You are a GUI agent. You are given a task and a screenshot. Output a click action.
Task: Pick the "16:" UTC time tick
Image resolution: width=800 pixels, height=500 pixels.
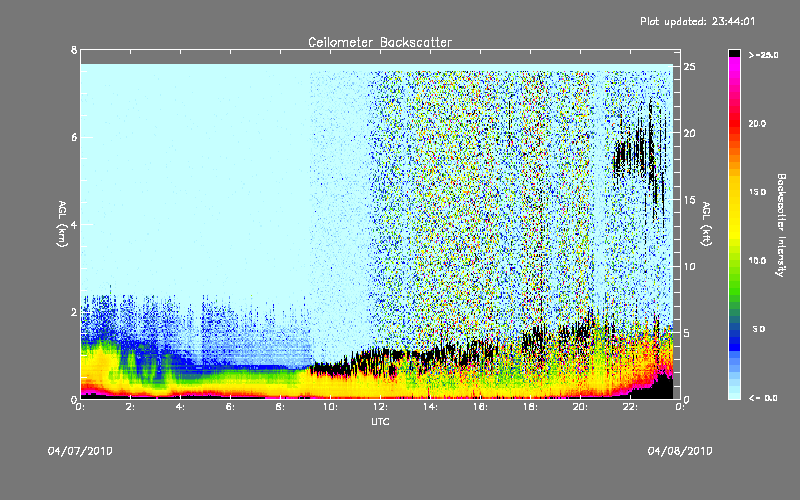click(480, 407)
